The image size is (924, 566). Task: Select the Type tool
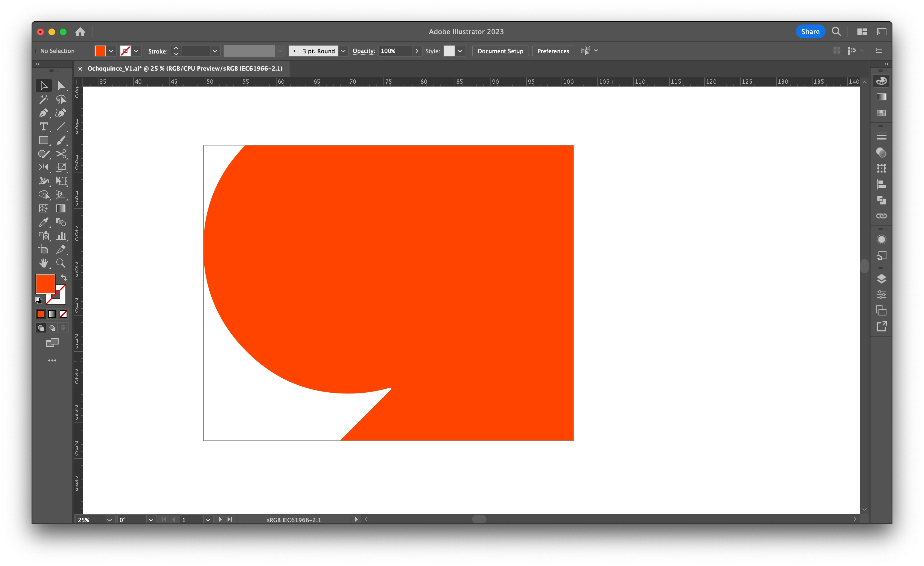click(44, 126)
